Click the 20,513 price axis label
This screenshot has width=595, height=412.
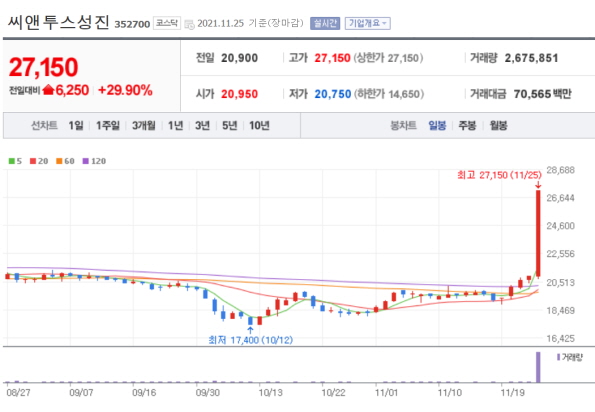click(x=560, y=282)
